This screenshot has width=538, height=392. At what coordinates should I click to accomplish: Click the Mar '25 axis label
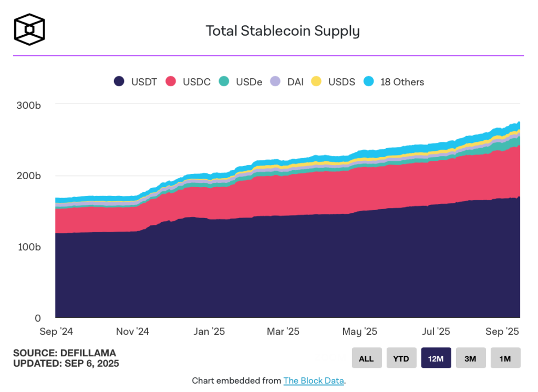[x=283, y=331]
